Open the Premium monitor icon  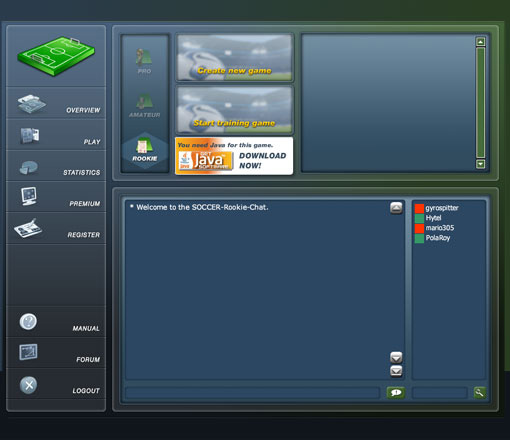[29, 196]
